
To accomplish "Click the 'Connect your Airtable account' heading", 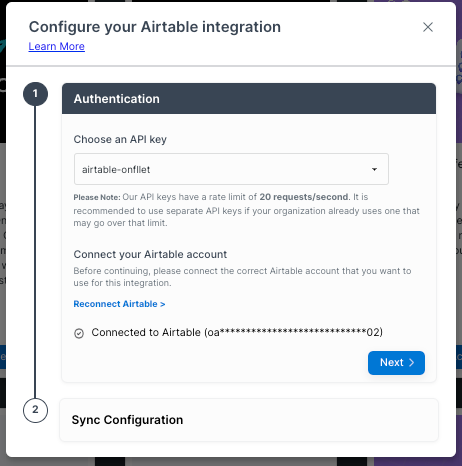I will pyautogui.click(x=150, y=254).
